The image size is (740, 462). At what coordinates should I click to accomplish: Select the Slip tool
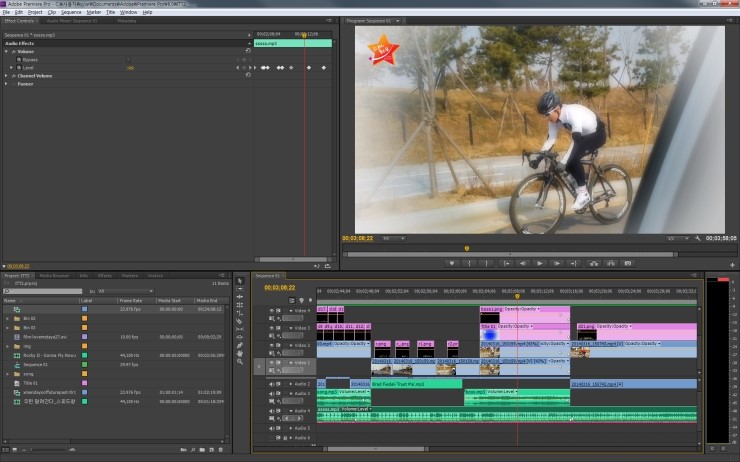(x=240, y=329)
